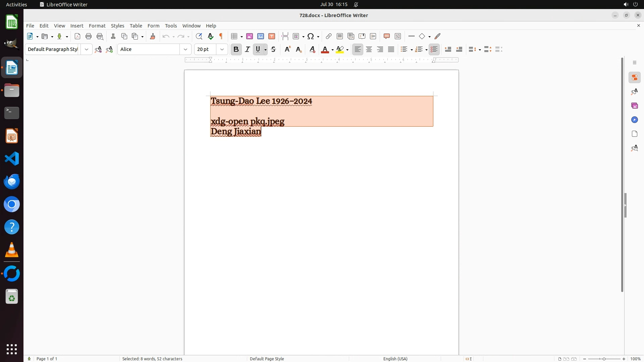The height and width of the screenshot is (362, 644).
Task: Insert special character omega icon
Action: click(x=311, y=36)
